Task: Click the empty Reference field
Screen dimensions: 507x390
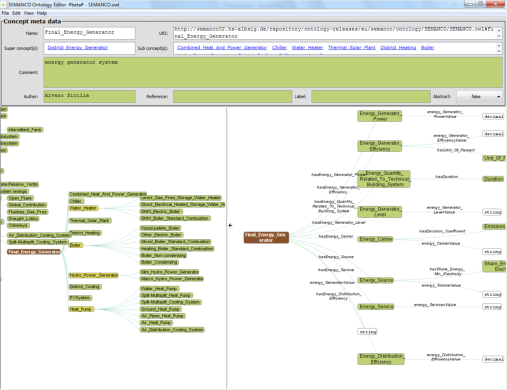Action: [x=233, y=96]
